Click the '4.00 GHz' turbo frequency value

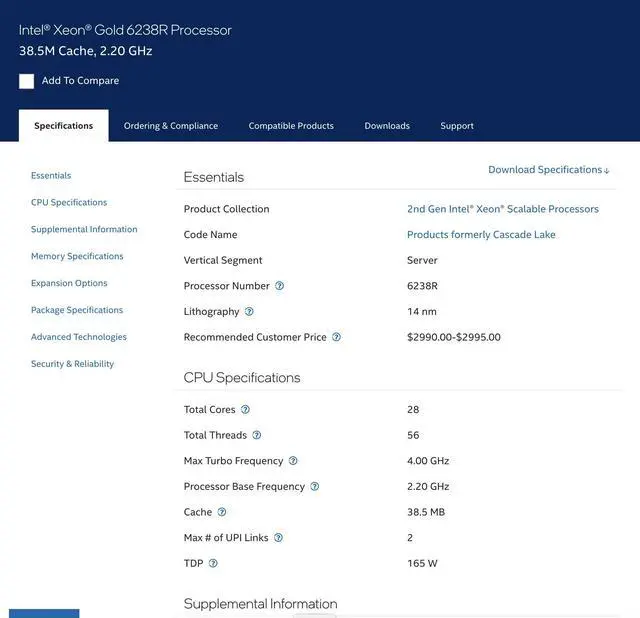428,461
